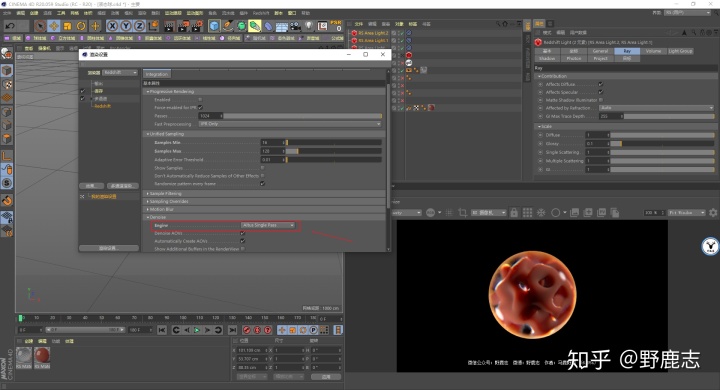Image resolution: width=720 pixels, height=390 pixels.
Task: Toggle Denoise AOVs checkbox
Action: point(242,233)
